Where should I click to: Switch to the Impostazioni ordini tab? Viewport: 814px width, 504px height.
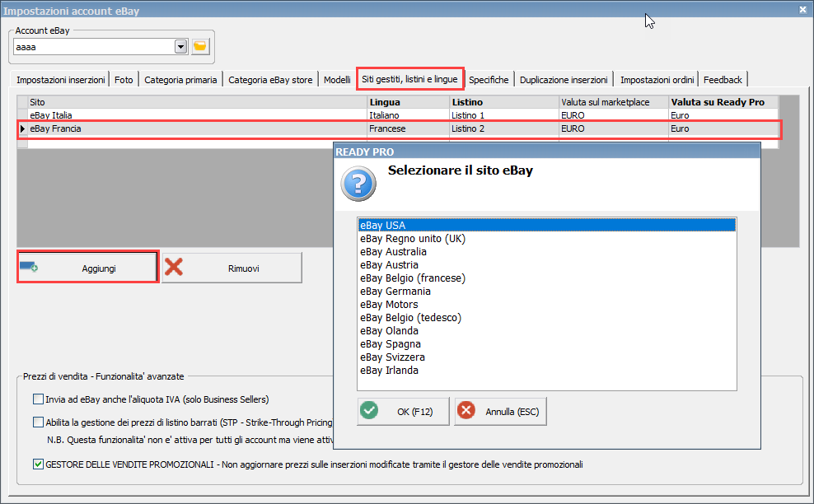click(657, 80)
